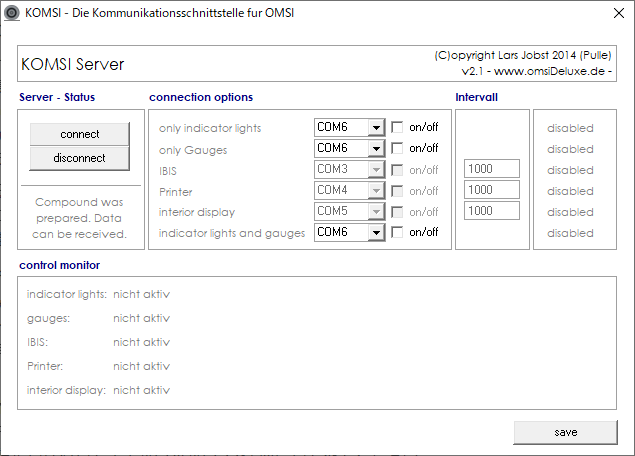Click the connect button
This screenshot has height=456, width=635.
point(80,134)
